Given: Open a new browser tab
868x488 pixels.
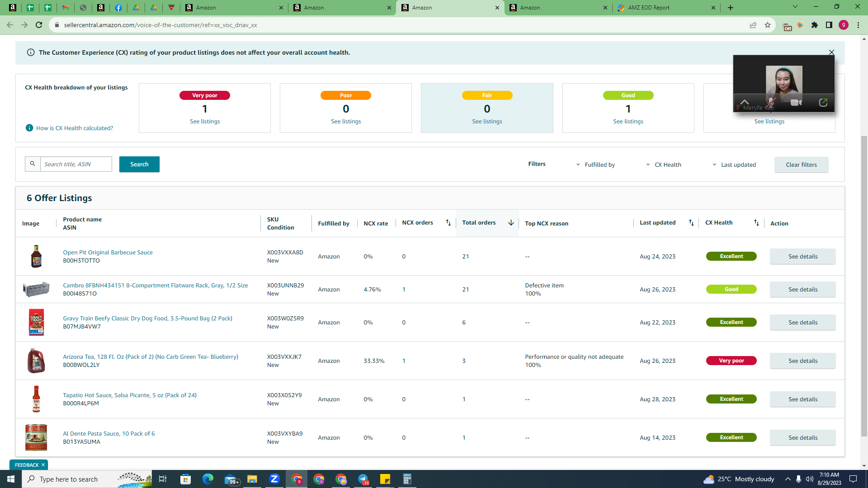Looking at the screenshot, I should point(731,8).
